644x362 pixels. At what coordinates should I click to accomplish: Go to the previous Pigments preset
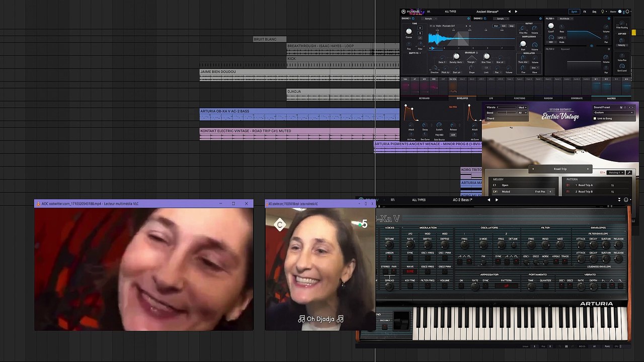(x=509, y=12)
